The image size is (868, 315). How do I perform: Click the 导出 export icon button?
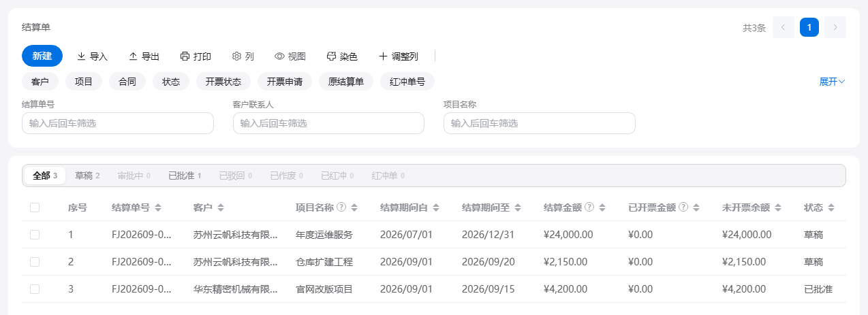[144, 56]
